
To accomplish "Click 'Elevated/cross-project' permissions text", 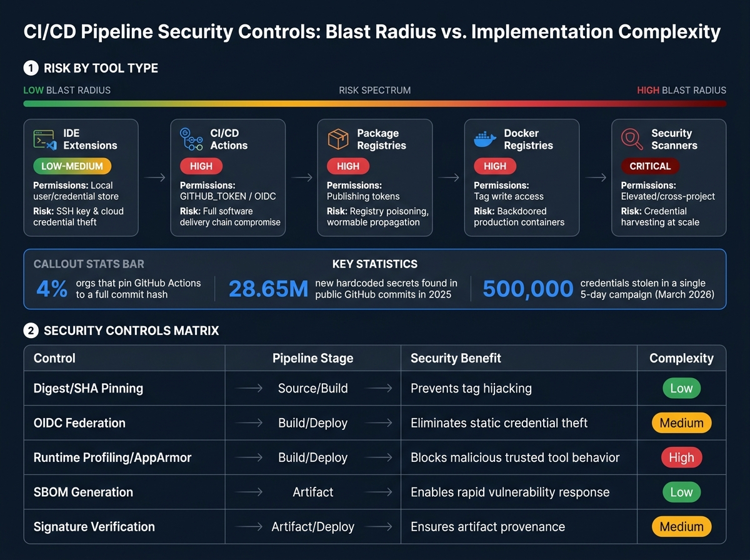I will point(668,196).
